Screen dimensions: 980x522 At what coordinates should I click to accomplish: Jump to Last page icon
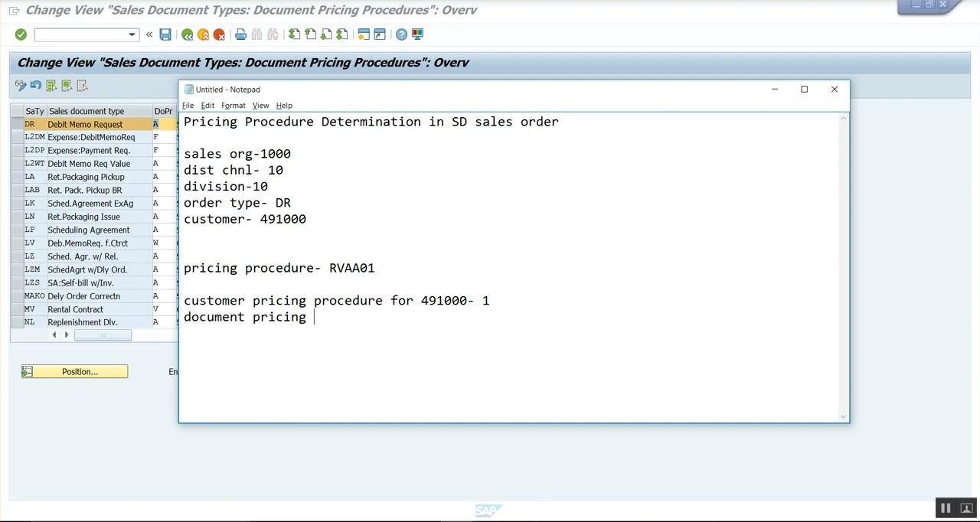[x=342, y=34]
